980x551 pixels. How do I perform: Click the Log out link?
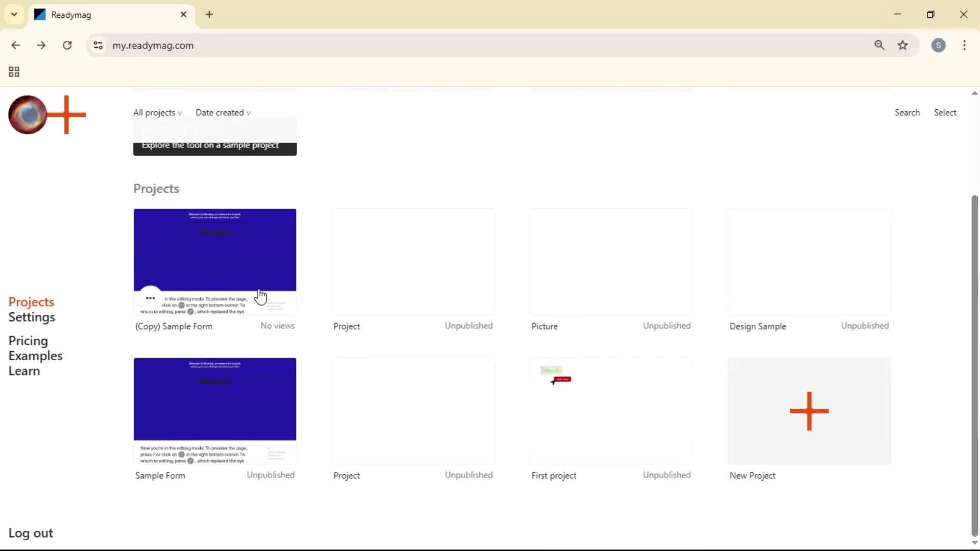30,533
